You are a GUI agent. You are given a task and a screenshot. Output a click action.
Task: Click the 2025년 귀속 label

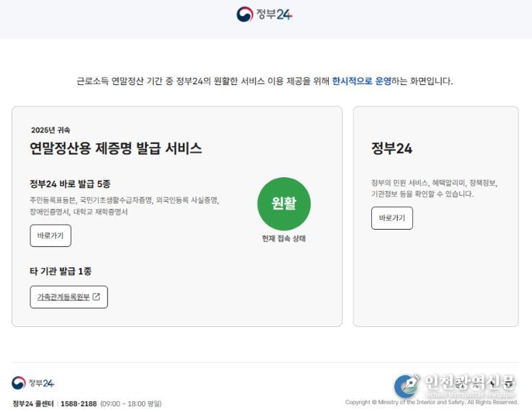[50, 130]
